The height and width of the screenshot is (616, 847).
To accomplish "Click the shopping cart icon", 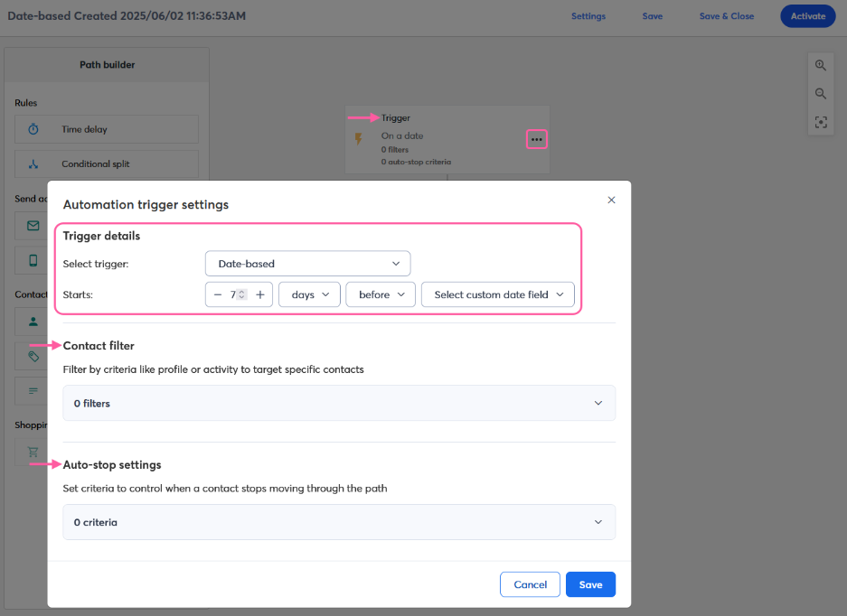I will click(33, 452).
